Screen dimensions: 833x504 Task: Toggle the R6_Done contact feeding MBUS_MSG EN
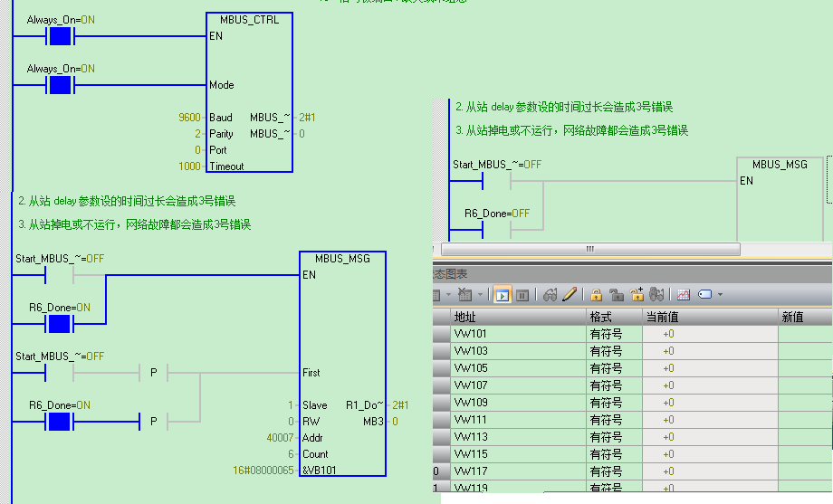point(59,323)
